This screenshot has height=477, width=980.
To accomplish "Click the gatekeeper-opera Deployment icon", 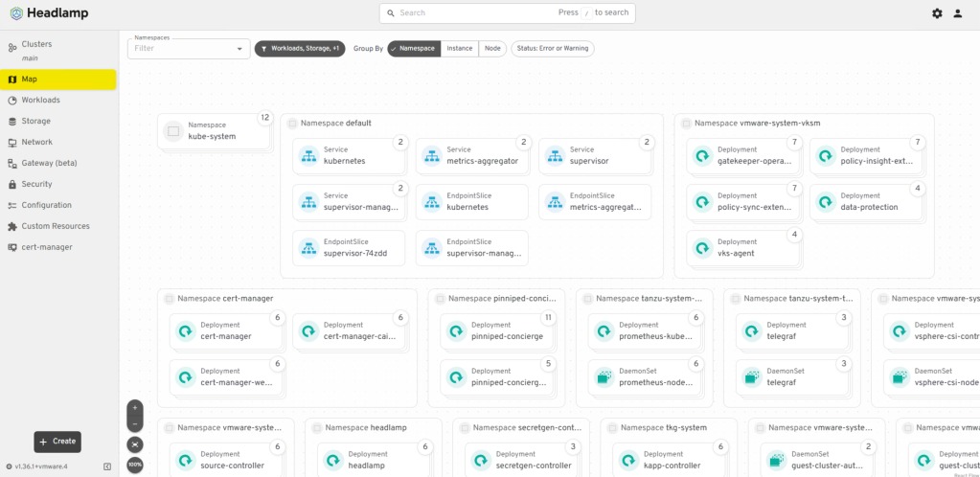I will click(703, 156).
